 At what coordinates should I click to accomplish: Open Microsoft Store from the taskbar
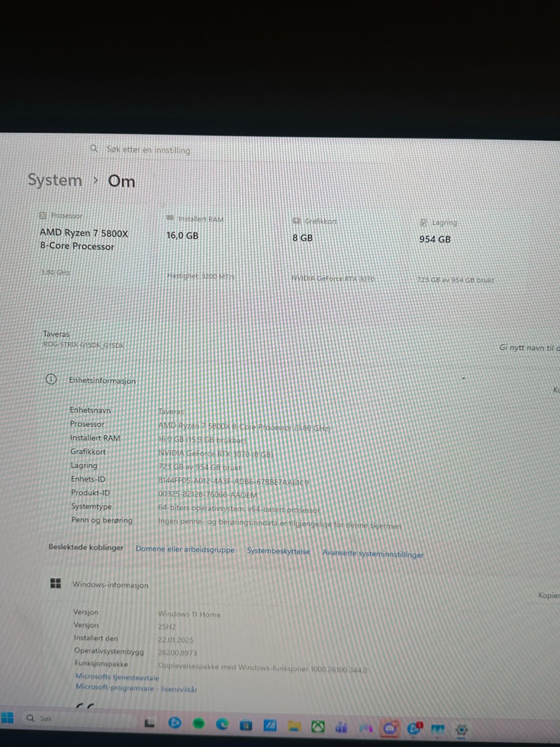246,725
